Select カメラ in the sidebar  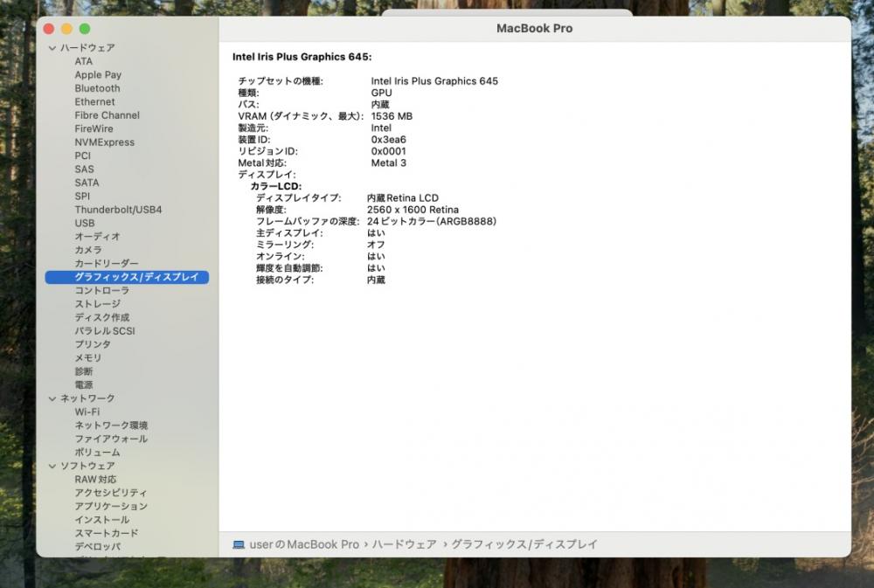[x=88, y=250]
